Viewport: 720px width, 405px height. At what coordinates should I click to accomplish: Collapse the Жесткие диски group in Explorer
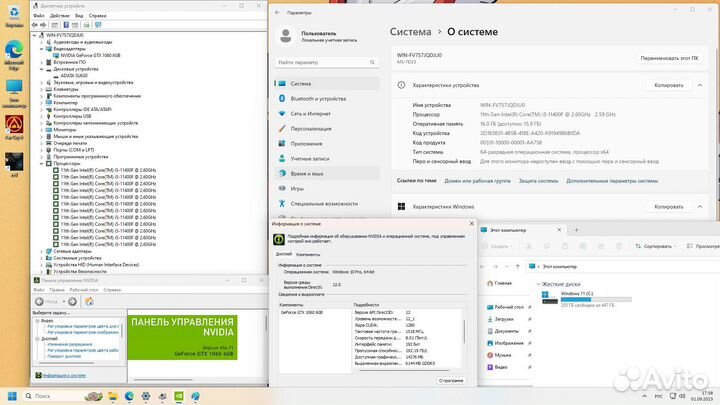coord(539,284)
